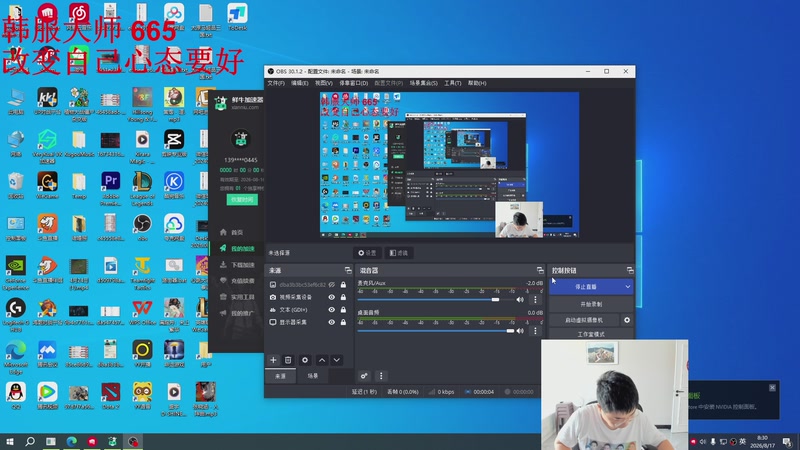Select Logitech G HUB desktop icon
The image size is (800, 450).
pyautogui.click(x=15, y=315)
